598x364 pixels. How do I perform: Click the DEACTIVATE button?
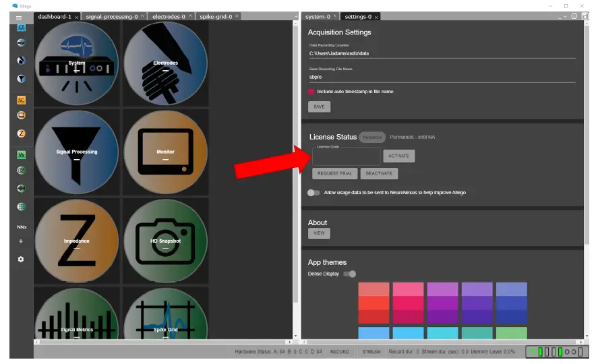379,173
